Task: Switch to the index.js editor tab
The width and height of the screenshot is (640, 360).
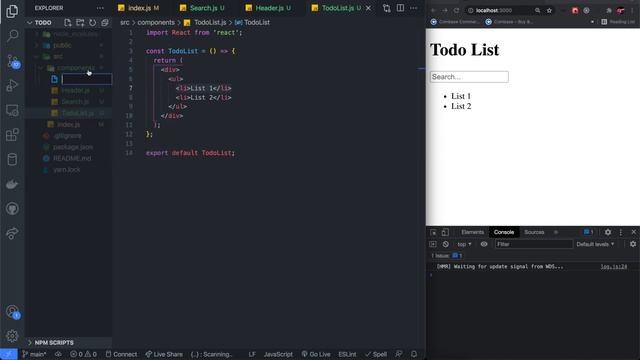Action: tap(138, 8)
